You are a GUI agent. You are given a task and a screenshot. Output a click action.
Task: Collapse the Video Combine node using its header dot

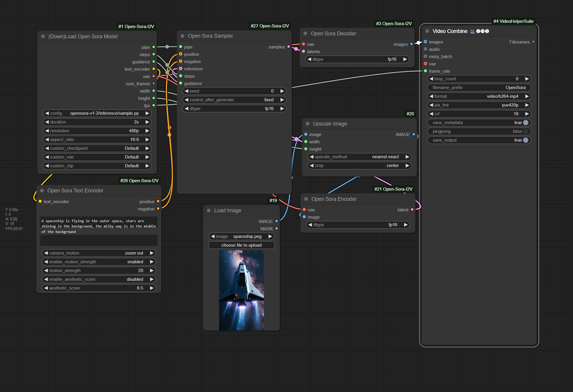427,31
